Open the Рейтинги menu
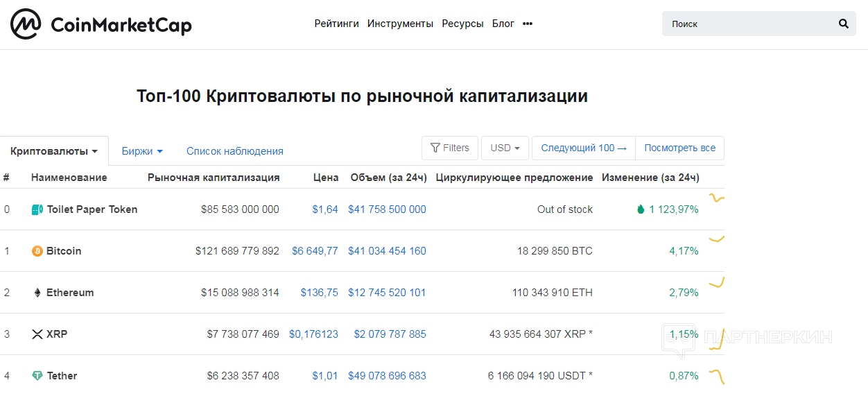 coord(337,24)
